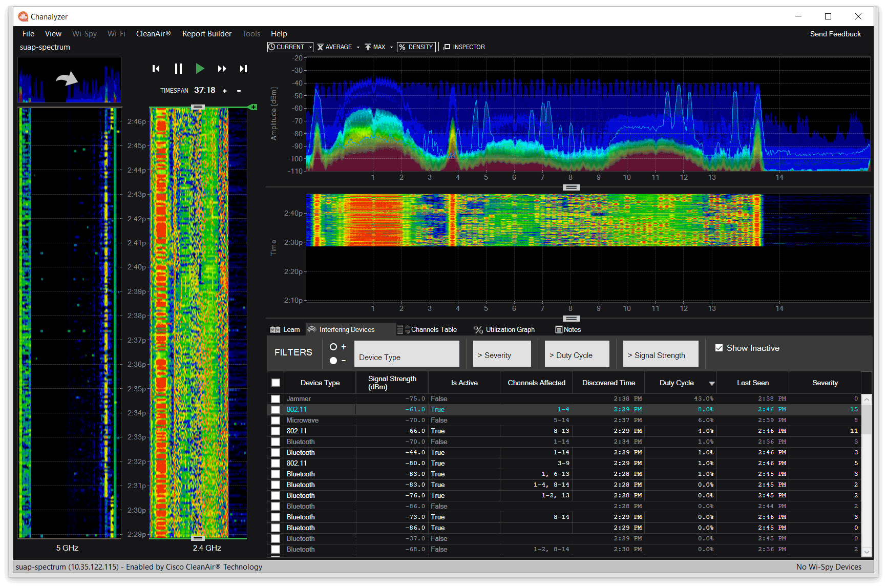Screen dimensions: 887x588
Task: Sort by the Signal Strength (dBm) column header
Action: coord(392,383)
